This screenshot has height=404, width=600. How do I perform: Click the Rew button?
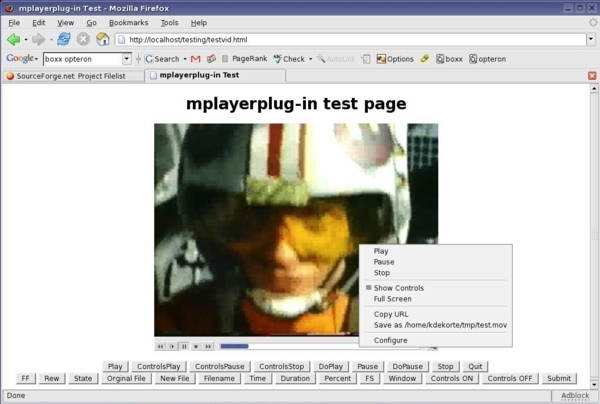coord(52,378)
